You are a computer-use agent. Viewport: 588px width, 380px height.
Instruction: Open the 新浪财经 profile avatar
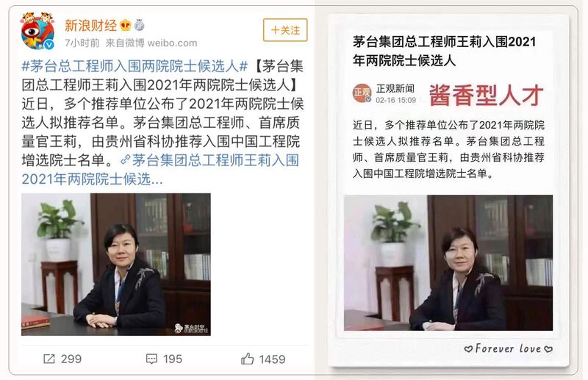(37, 32)
